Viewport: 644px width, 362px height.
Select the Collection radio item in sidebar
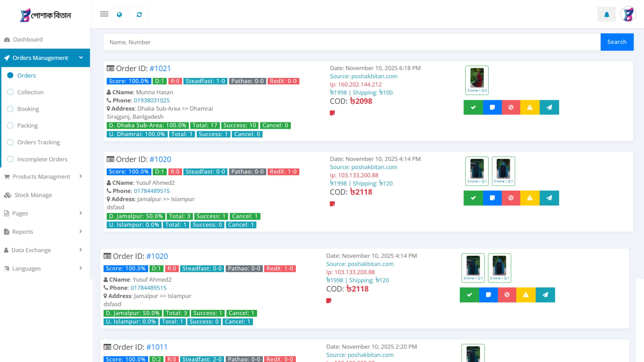(x=30, y=92)
